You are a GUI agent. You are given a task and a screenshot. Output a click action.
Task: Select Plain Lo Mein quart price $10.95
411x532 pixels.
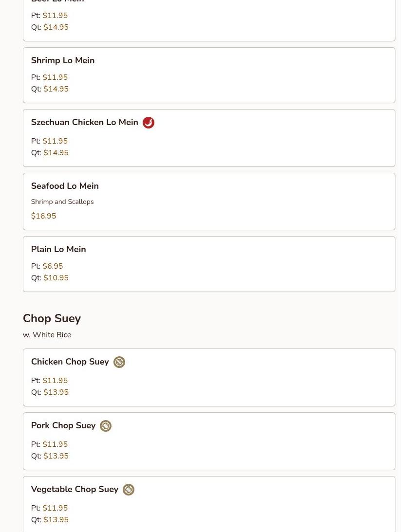click(56, 278)
